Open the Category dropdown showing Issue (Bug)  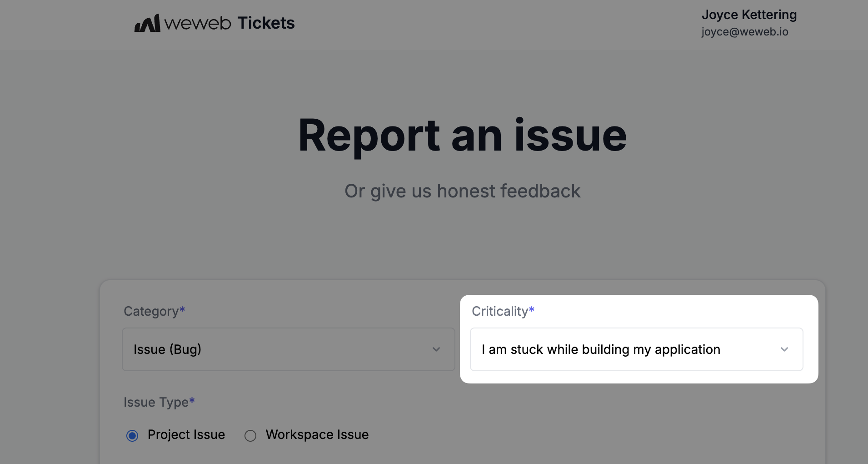289,349
